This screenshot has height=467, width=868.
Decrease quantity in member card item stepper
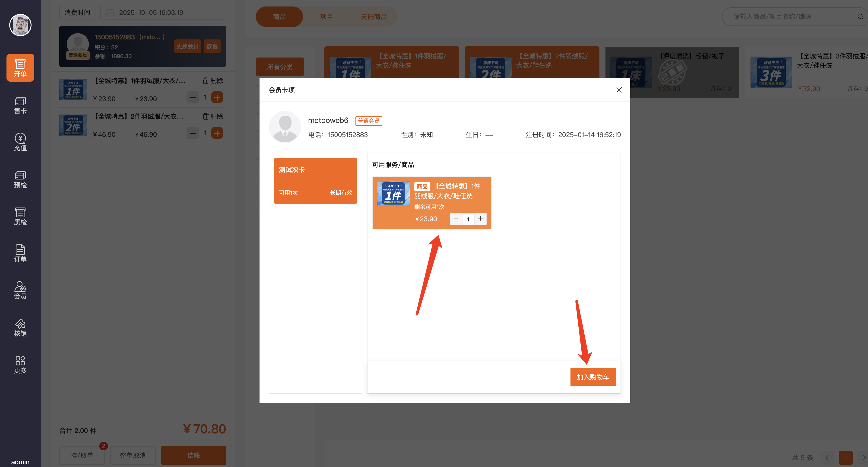456,219
